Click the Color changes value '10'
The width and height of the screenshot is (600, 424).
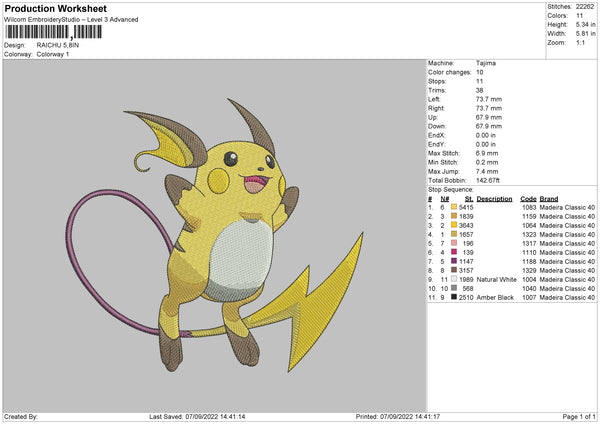coord(479,72)
